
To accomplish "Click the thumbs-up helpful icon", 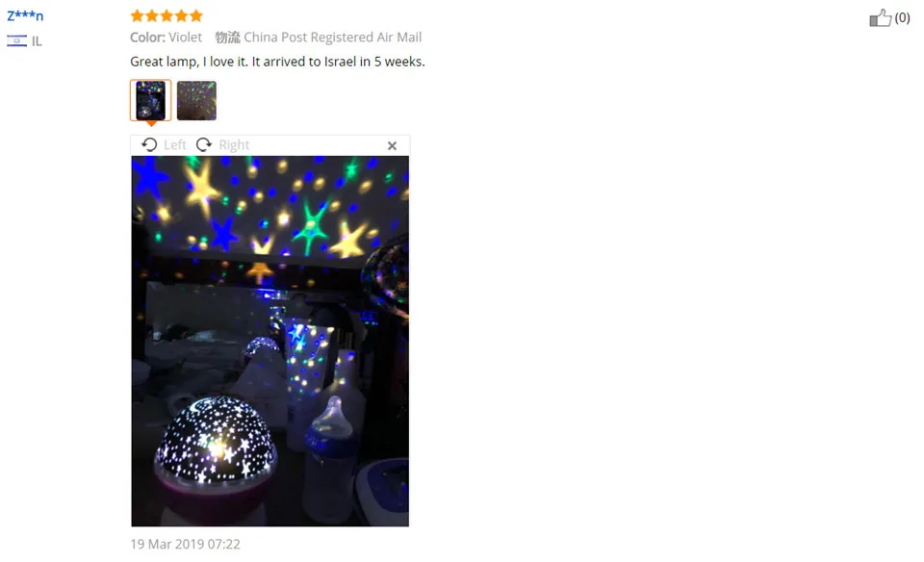I will pyautogui.click(x=881, y=18).
